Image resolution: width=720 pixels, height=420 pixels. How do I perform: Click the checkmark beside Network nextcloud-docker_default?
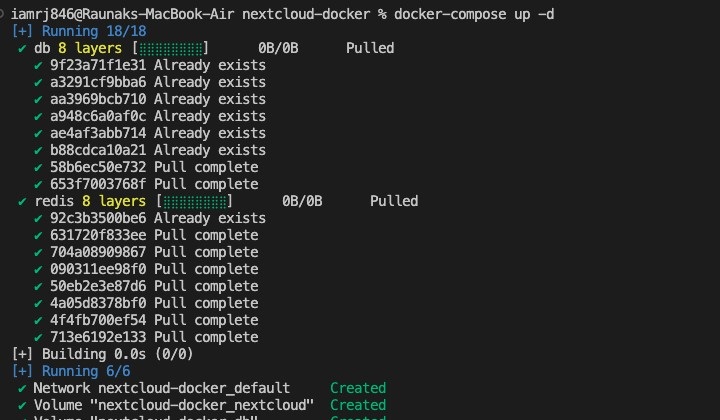22,388
